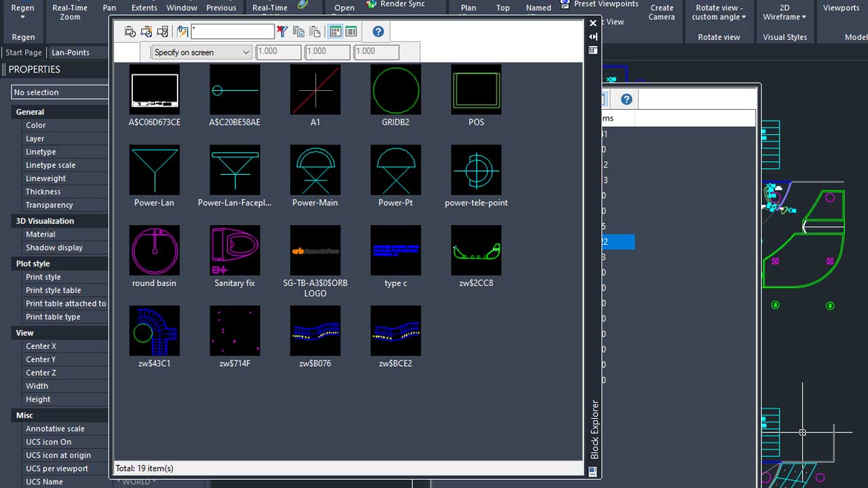
Task: Open the No selection dropdown in Properties
Action: pos(60,92)
